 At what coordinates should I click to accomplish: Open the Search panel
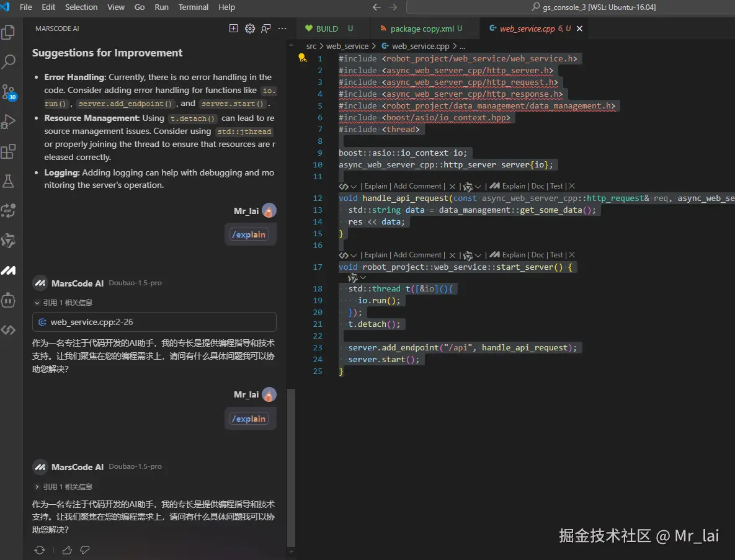pos(9,61)
